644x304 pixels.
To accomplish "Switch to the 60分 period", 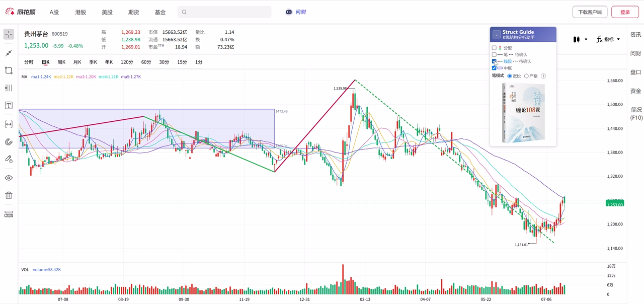I will pos(146,62).
